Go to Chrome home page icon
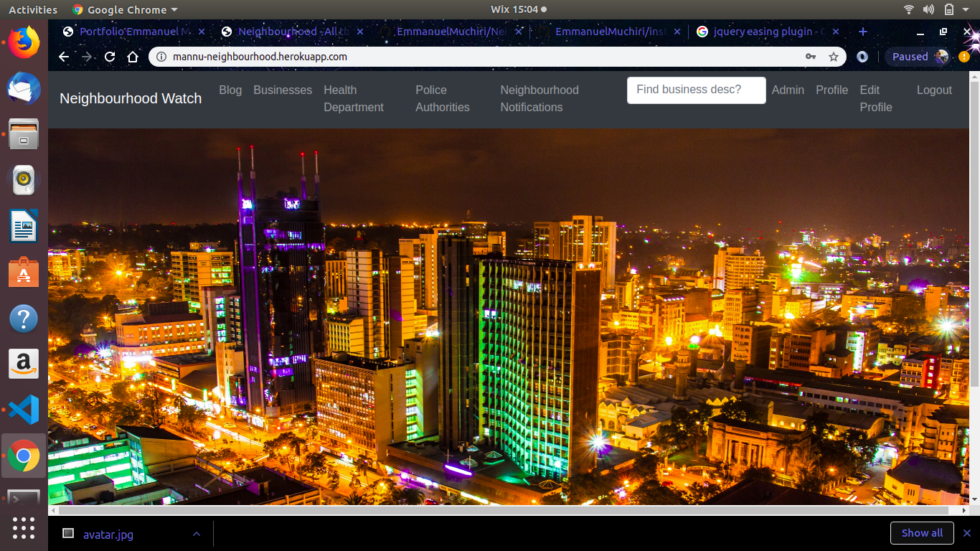 [x=132, y=57]
